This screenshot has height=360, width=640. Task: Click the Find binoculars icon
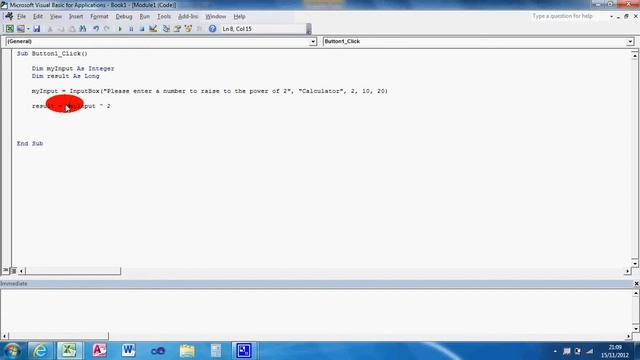(x=83, y=29)
